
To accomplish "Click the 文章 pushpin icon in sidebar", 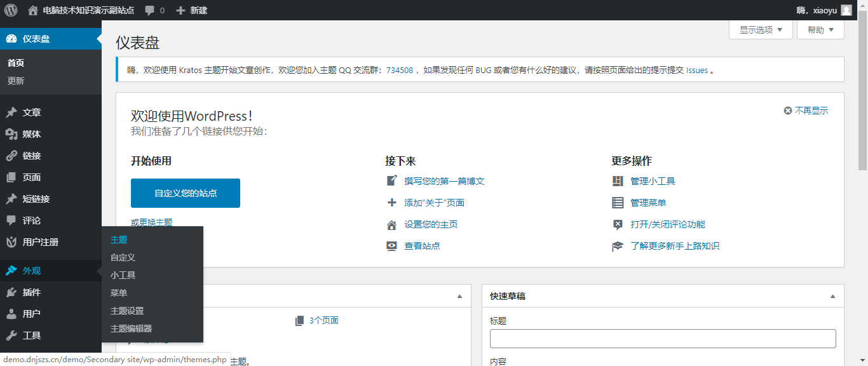I will 11,112.
